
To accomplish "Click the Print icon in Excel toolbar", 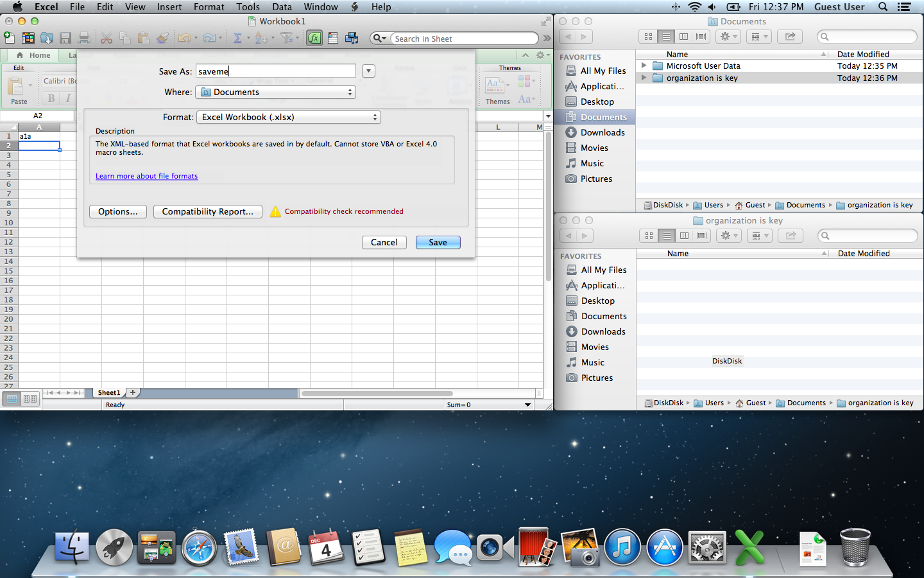I will point(84,39).
